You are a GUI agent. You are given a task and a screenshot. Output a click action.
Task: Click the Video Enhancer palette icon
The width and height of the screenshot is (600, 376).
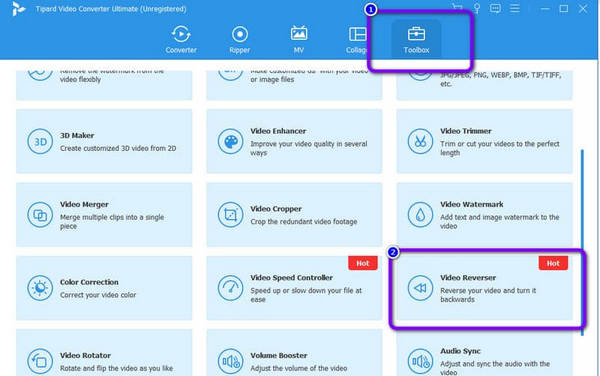230,141
